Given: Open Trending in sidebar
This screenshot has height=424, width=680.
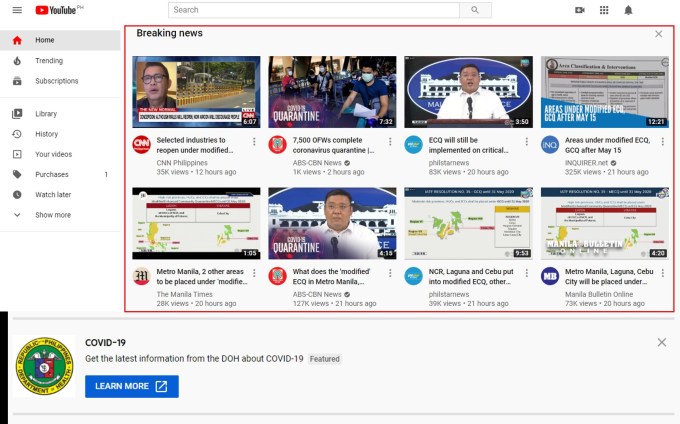Looking at the screenshot, I should (x=60, y=61).
